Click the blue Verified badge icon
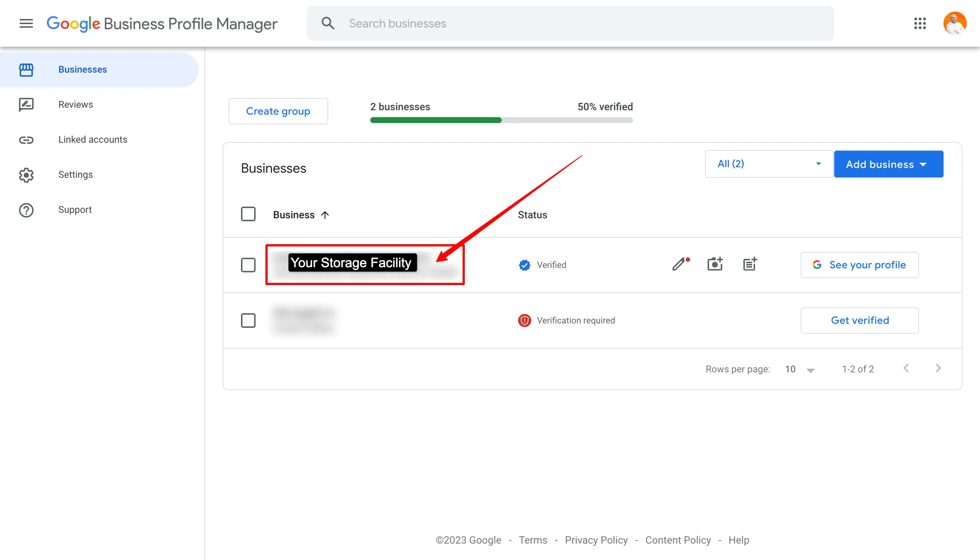Screen dimensions: 980x560 [525, 265]
